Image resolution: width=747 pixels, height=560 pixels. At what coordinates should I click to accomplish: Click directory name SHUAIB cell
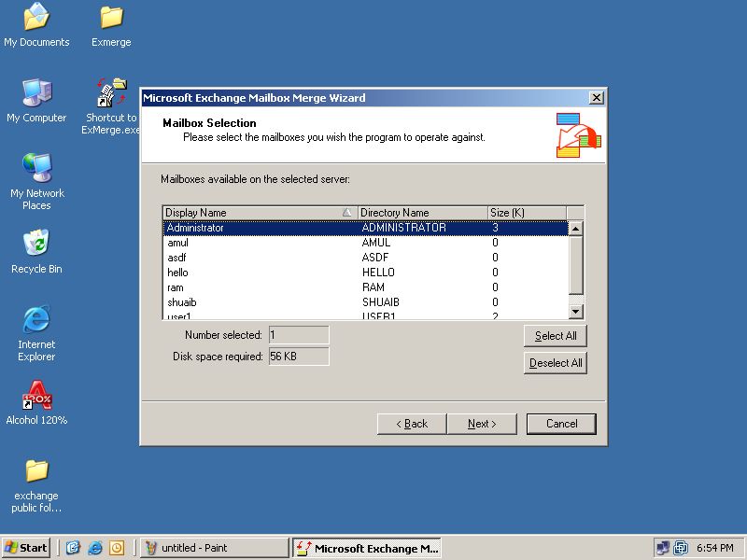pyautogui.click(x=381, y=302)
